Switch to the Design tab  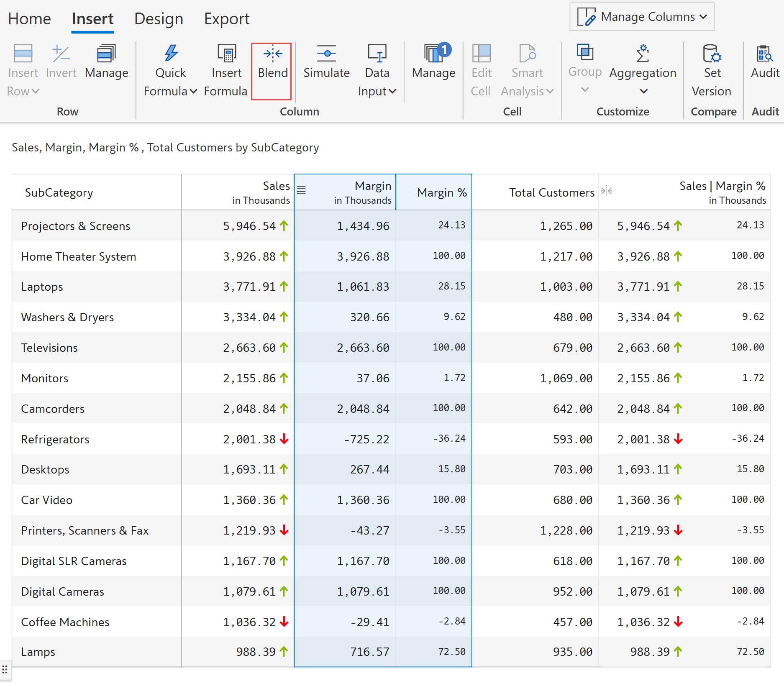point(159,19)
